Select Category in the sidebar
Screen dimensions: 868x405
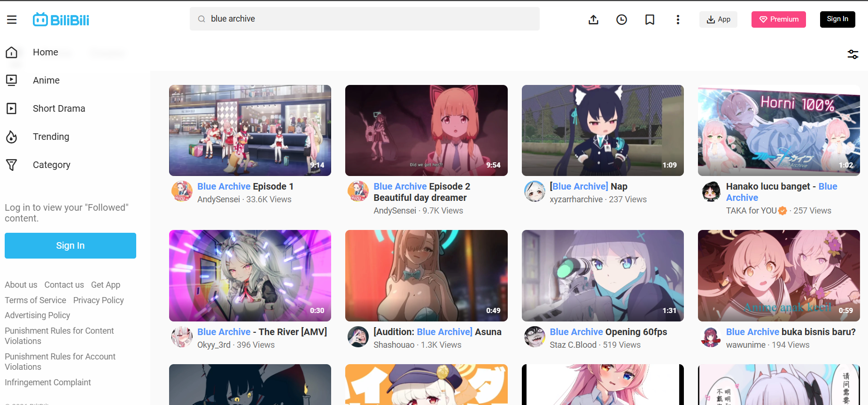[52, 165]
